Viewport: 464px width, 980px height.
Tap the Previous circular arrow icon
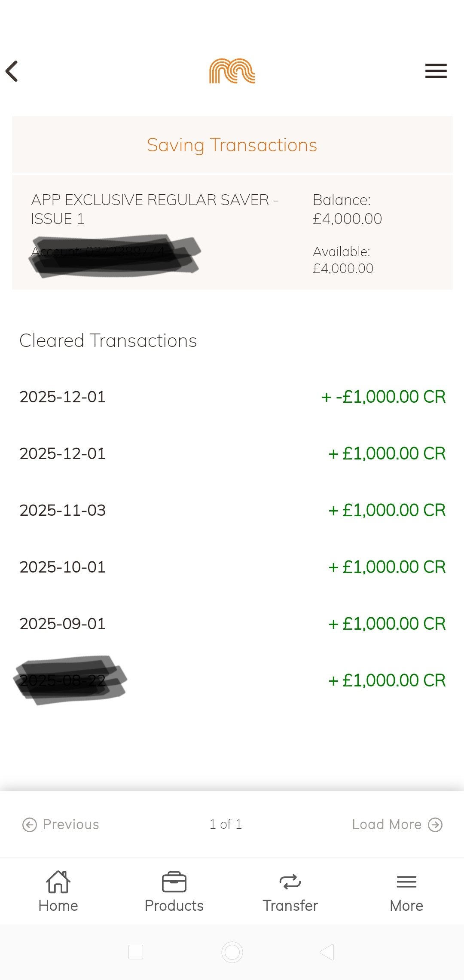click(x=29, y=825)
